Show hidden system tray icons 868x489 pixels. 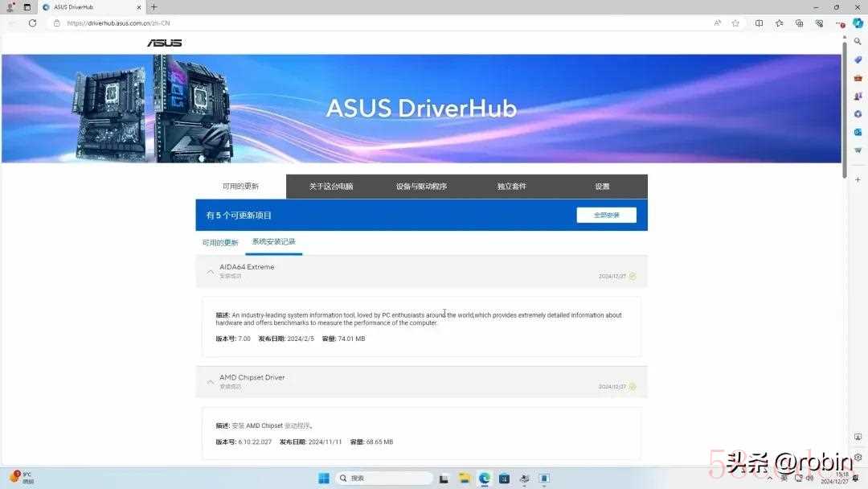click(769, 478)
